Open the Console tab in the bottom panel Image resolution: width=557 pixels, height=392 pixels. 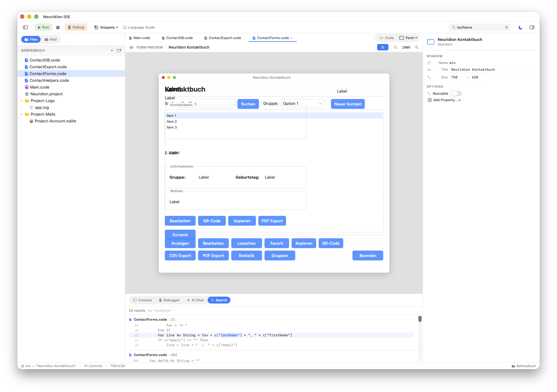click(142, 300)
